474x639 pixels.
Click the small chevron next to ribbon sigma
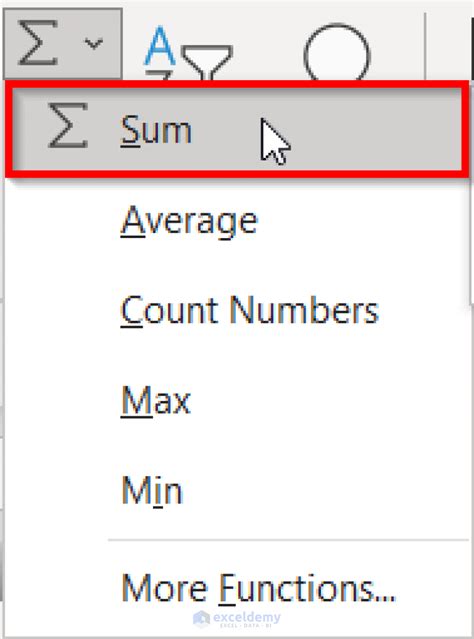click(94, 43)
